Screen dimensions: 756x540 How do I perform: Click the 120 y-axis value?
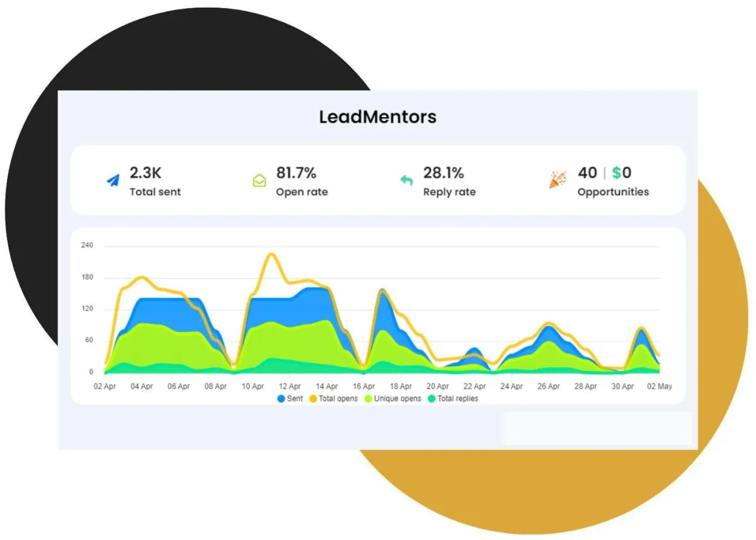(87, 309)
